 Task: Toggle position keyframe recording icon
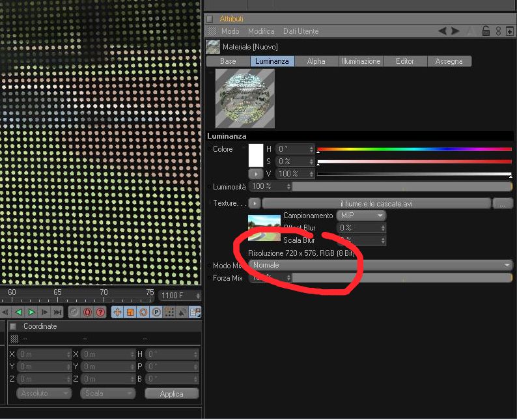coord(117,312)
